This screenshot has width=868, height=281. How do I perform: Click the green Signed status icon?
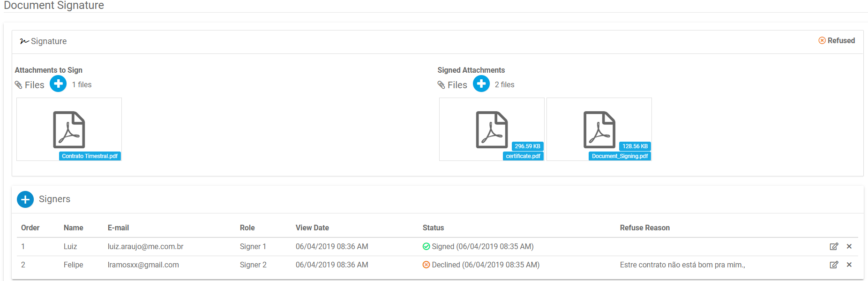point(426,246)
